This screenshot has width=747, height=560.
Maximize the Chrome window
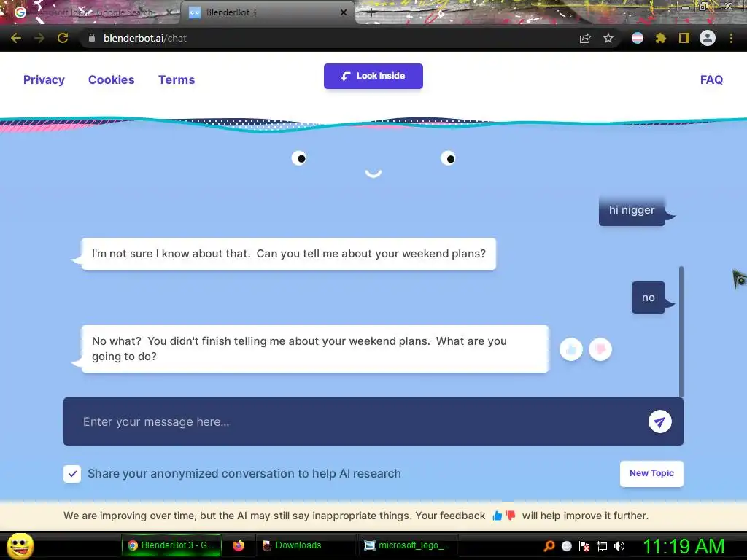tap(703, 6)
